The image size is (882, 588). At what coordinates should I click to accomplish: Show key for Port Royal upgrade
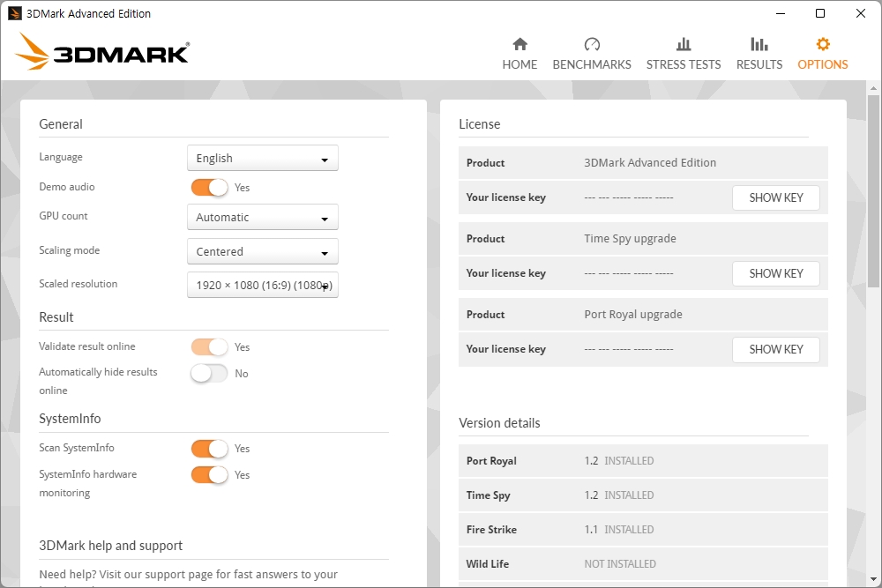point(775,350)
